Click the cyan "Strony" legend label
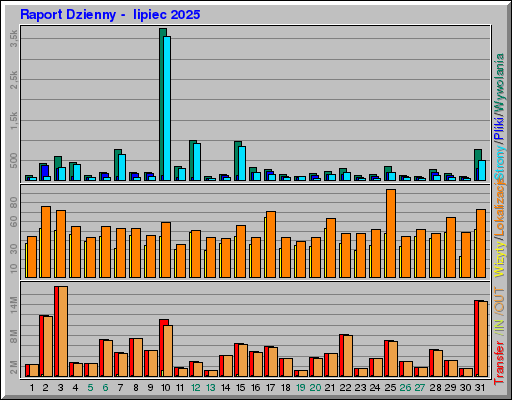The width and height of the screenshot is (512, 400). 500,163
